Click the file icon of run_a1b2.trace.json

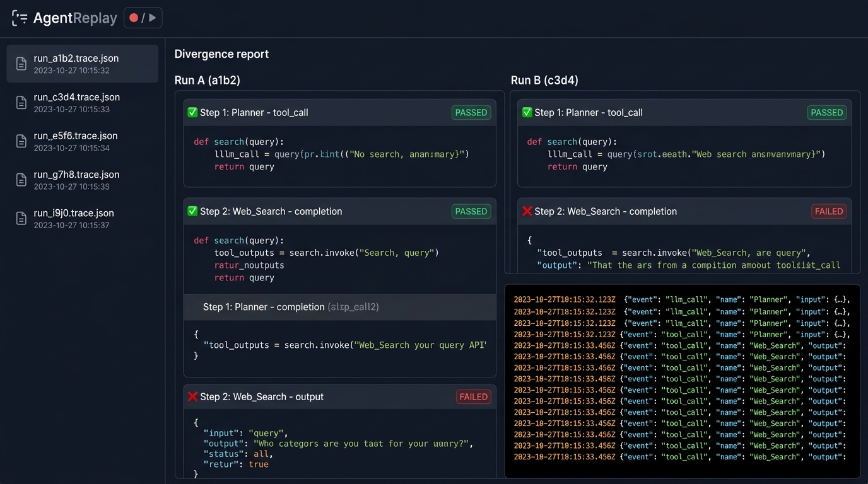(21, 64)
